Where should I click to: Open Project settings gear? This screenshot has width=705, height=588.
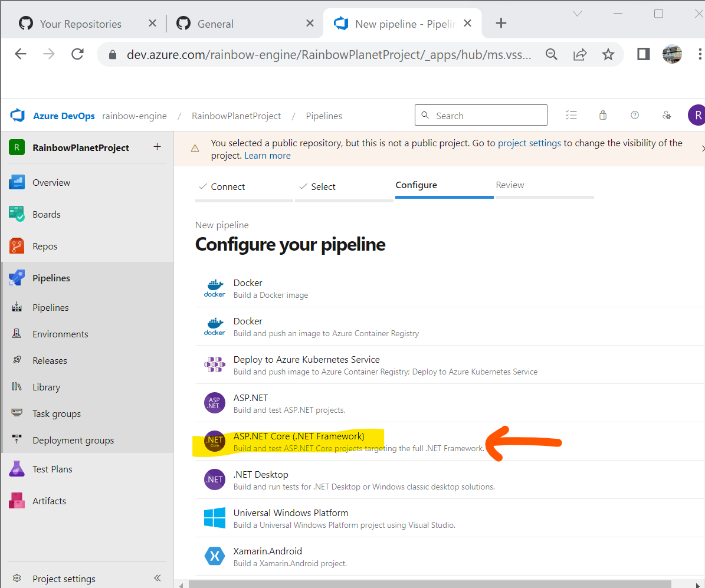[17, 578]
